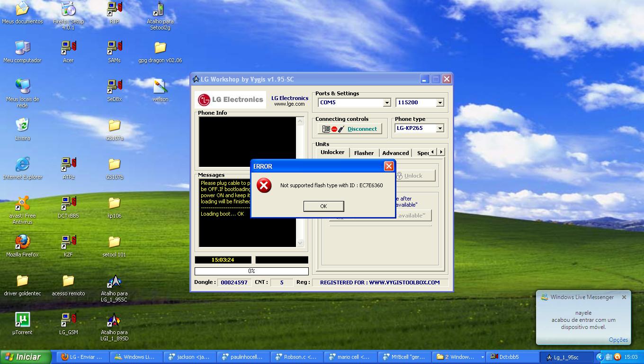
Task: Open Robson.c chat taskbar item
Action: click(x=298, y=357)
